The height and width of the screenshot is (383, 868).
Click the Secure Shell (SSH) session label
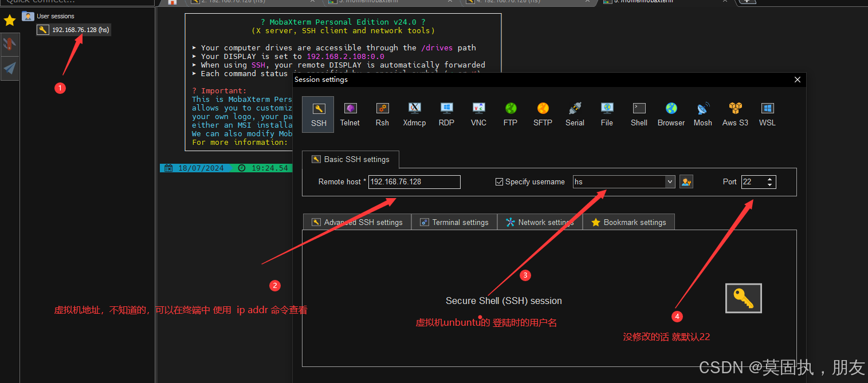coord(504,301)
